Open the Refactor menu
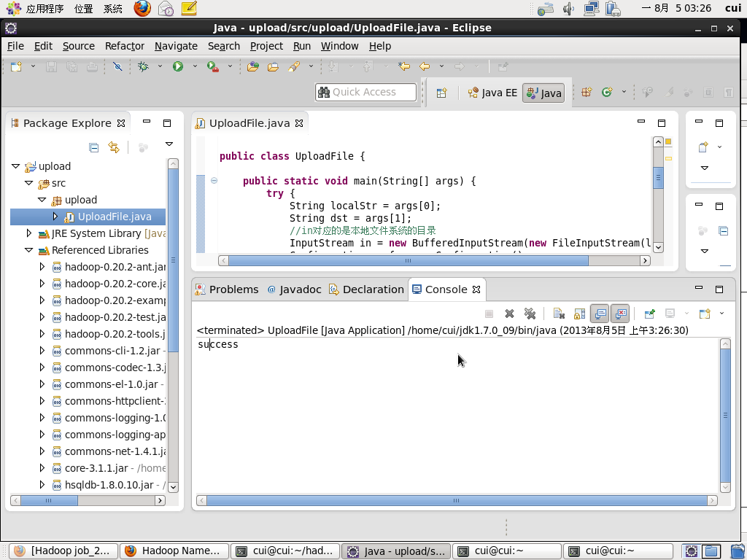Viewport: 747px width, 560px height. click(124, 46)
